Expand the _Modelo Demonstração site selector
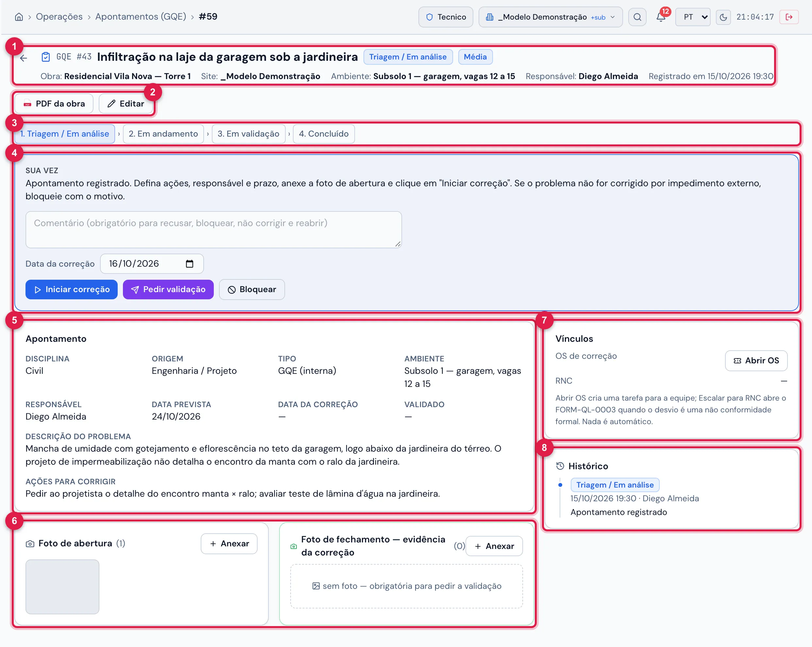The width and height of the screenshot is (812, 647). click(550, 17)
